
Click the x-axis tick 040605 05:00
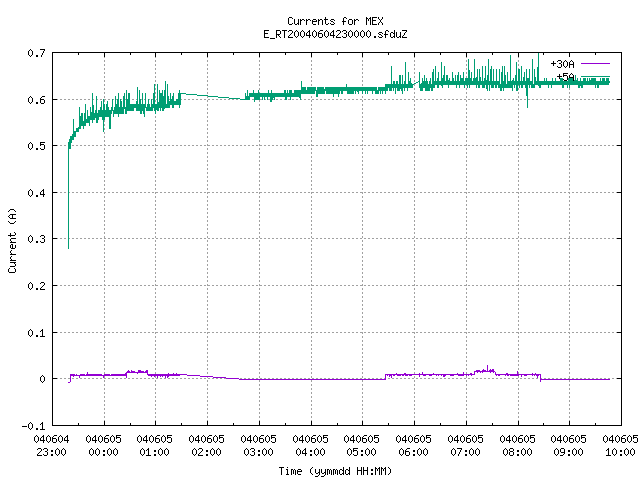[362, 446]
